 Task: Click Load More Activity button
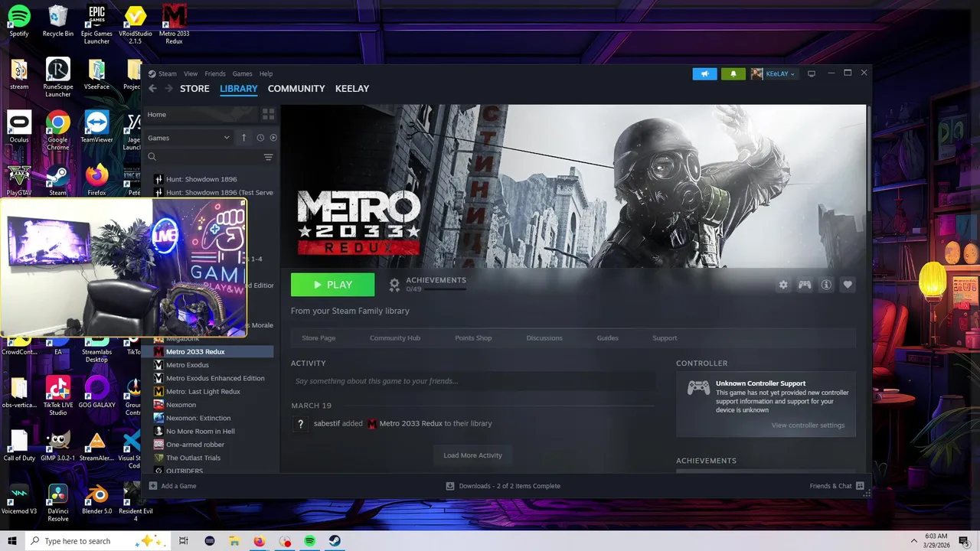coord(473,455)
